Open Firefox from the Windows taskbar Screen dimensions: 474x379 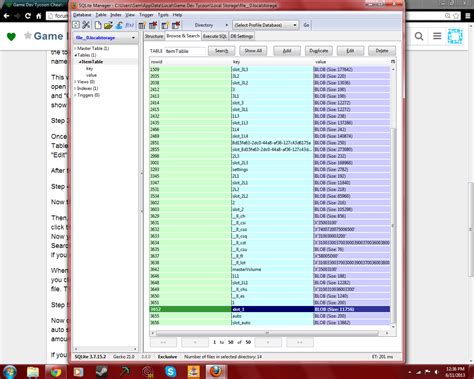[216, 371]
